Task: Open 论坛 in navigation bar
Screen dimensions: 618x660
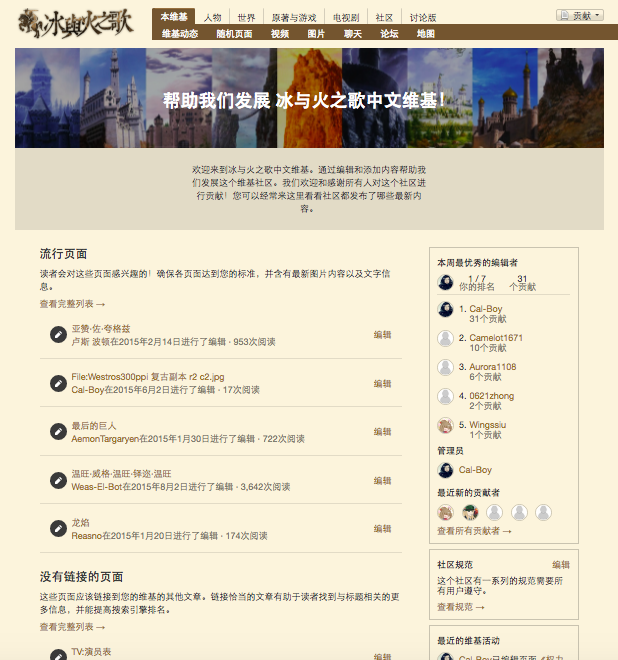Action: pyautogui.click(x=389, y=34)
